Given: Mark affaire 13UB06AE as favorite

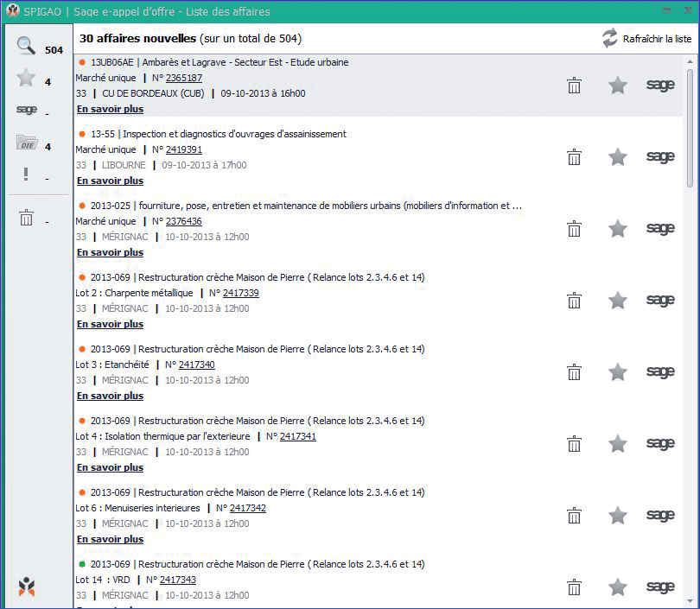Looking at the screenshot, I should (x=618, y=86).
